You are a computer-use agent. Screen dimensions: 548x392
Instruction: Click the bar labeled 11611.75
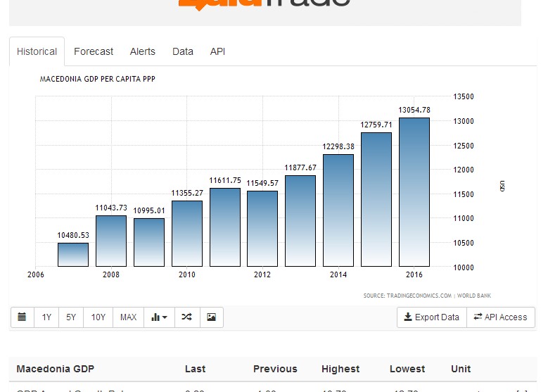coord(225,227)
